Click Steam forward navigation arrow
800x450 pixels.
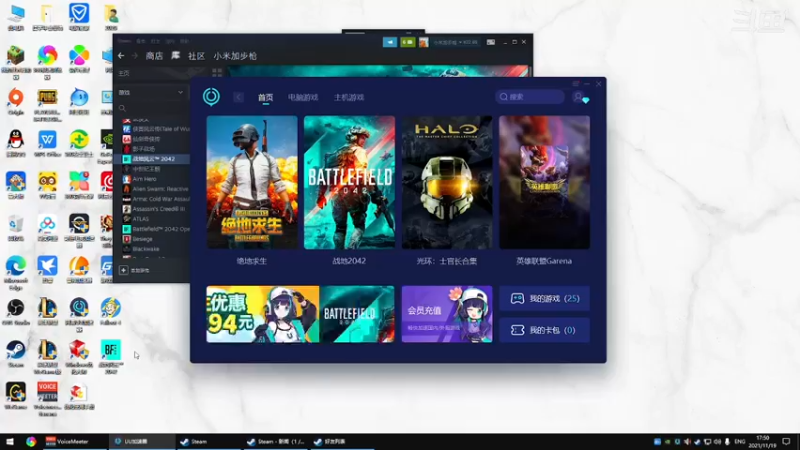135,56
